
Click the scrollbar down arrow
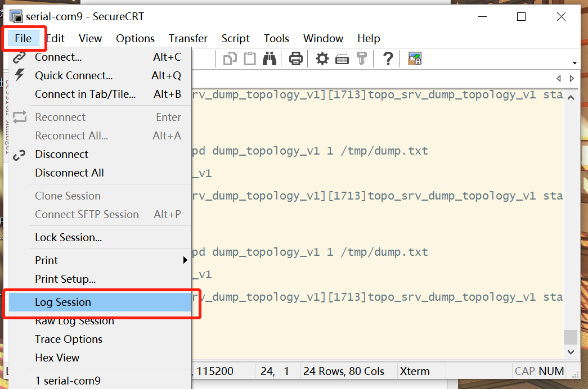tap(571, 351)
